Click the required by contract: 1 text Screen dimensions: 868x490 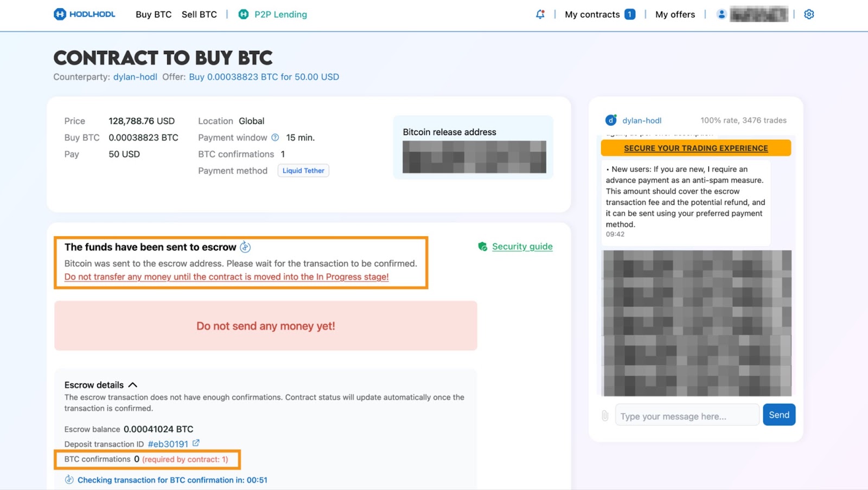[185, 460]
